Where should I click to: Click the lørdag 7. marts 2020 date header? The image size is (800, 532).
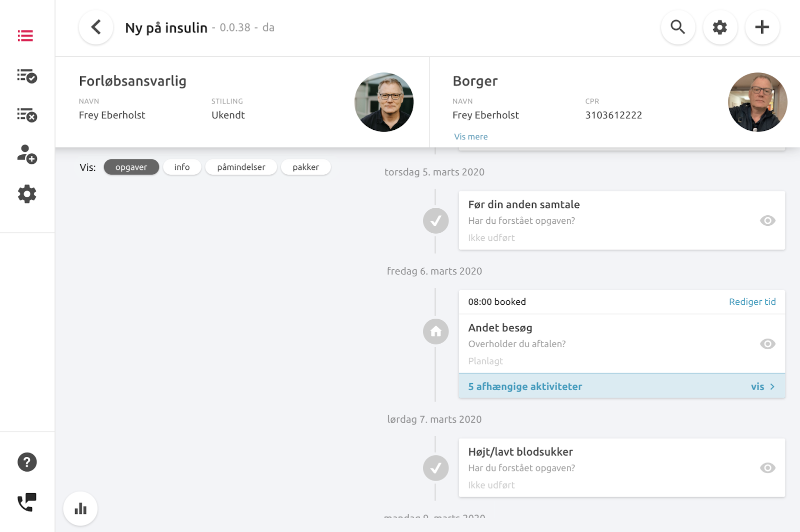click(434, 420)
